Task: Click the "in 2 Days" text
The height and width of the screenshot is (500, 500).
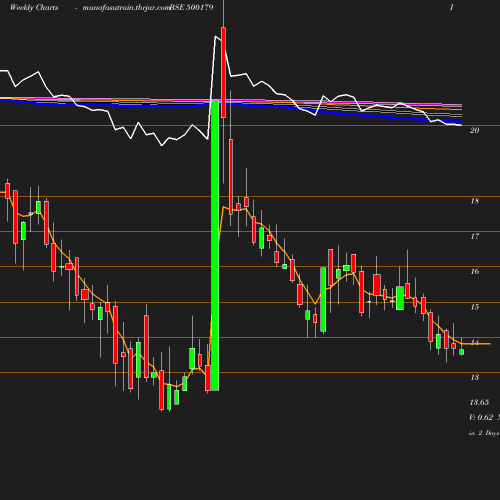Action: point(484,433)
